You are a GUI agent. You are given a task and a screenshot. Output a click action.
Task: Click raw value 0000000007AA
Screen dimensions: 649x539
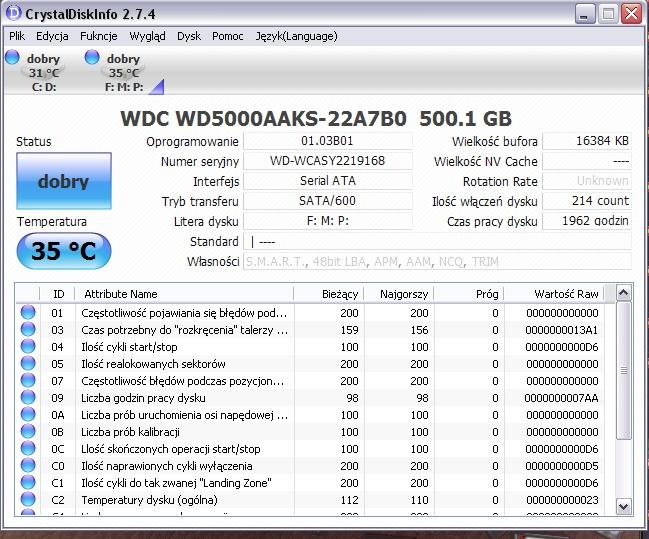[x=561, y=398]
